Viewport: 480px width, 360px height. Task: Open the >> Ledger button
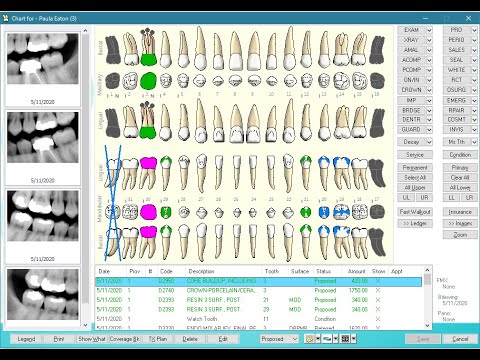415,223
